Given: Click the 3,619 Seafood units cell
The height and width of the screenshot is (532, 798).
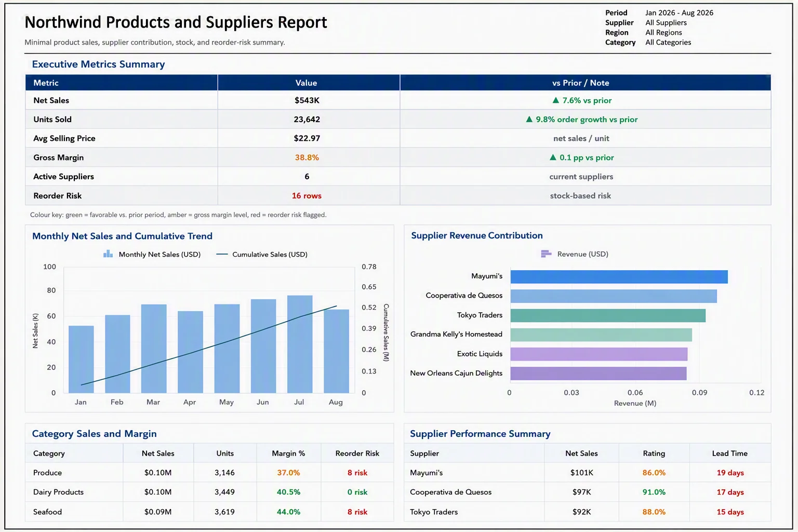Looking at the screenshot, I should point(224,511).
